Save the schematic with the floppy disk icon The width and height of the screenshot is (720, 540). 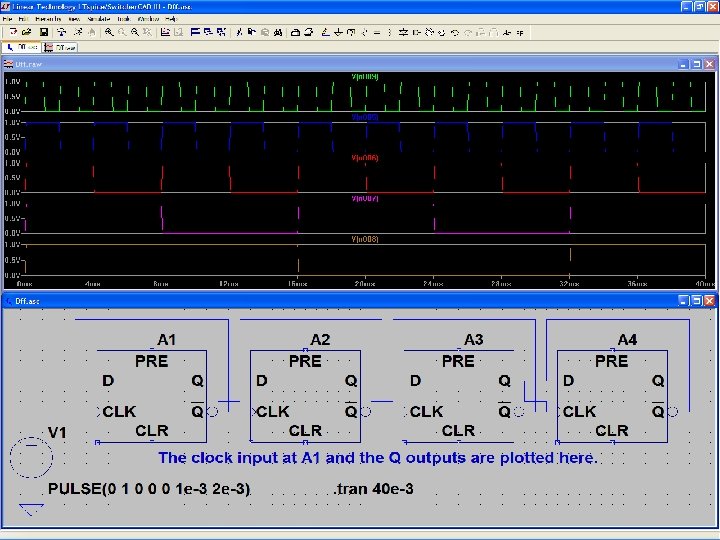[44, 32]
